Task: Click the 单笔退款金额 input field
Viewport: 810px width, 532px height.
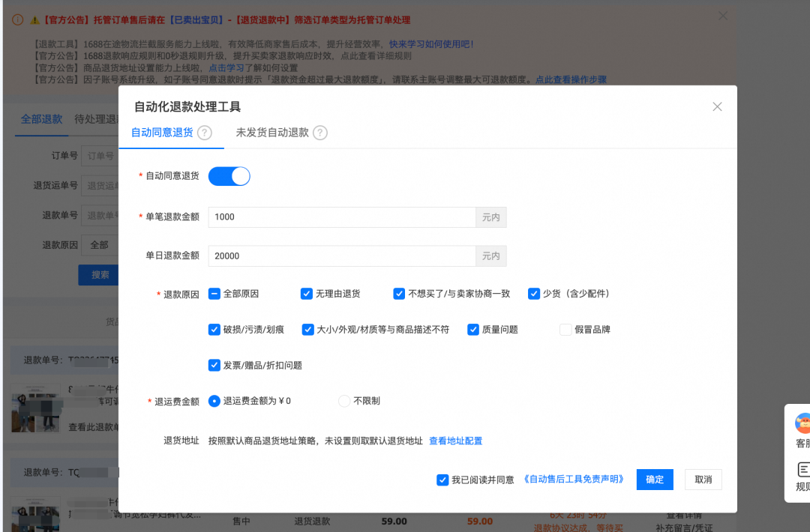Action: pyautogui.click(x=341, y=217)
